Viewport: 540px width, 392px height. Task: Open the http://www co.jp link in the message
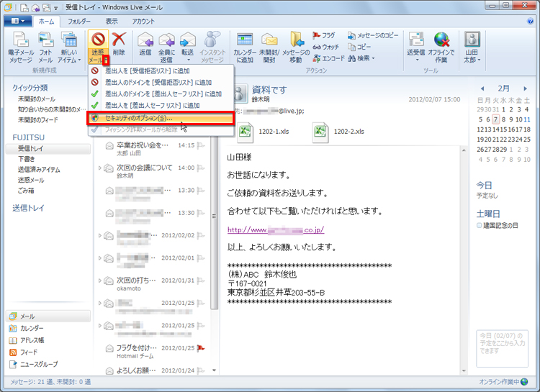[276, 230]
